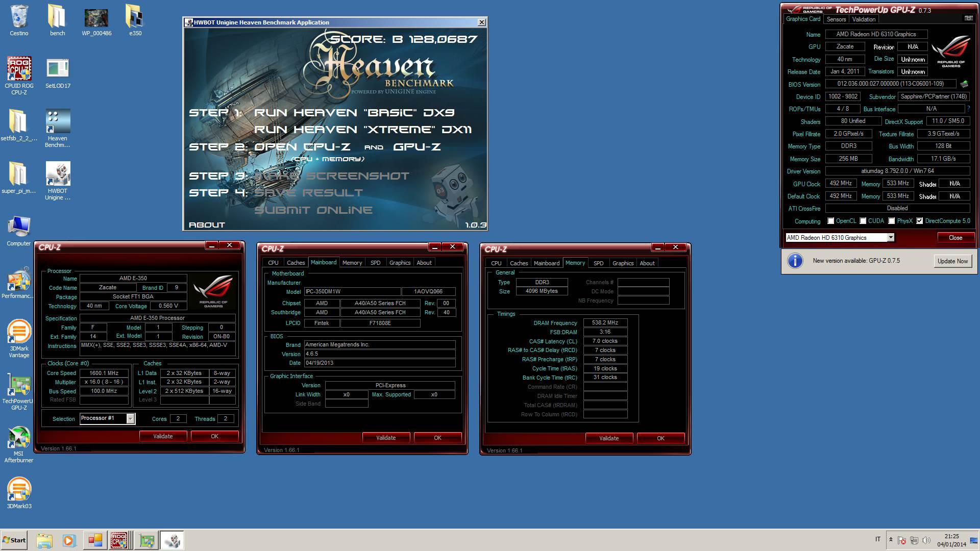Open CPU tab in Memory CPU-Z window

[496, 263]
